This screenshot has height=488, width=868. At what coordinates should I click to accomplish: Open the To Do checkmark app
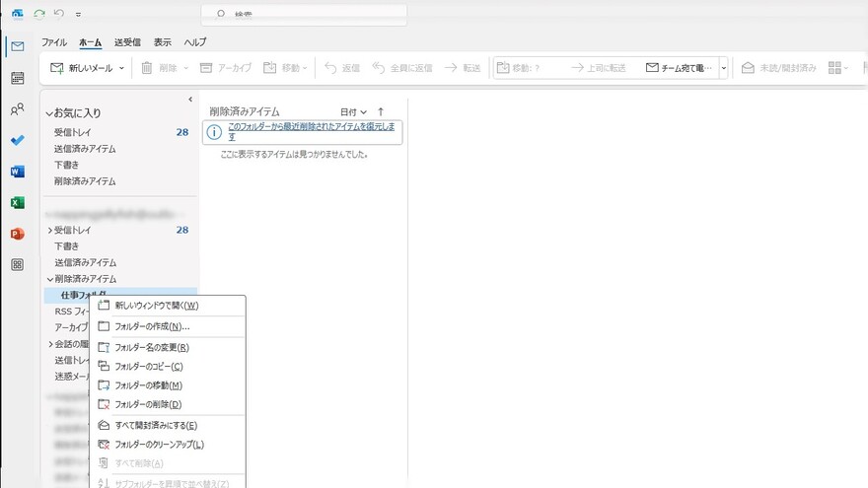17,140
